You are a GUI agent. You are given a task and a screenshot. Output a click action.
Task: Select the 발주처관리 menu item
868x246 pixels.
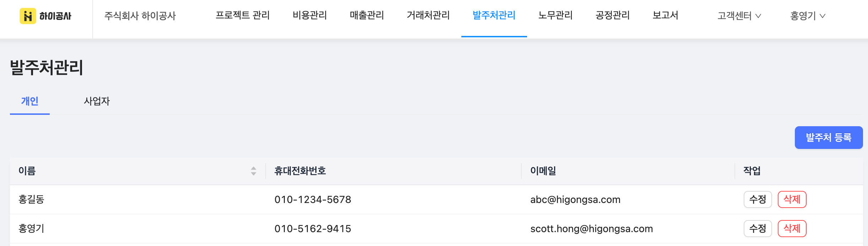[x=494, y=15]
